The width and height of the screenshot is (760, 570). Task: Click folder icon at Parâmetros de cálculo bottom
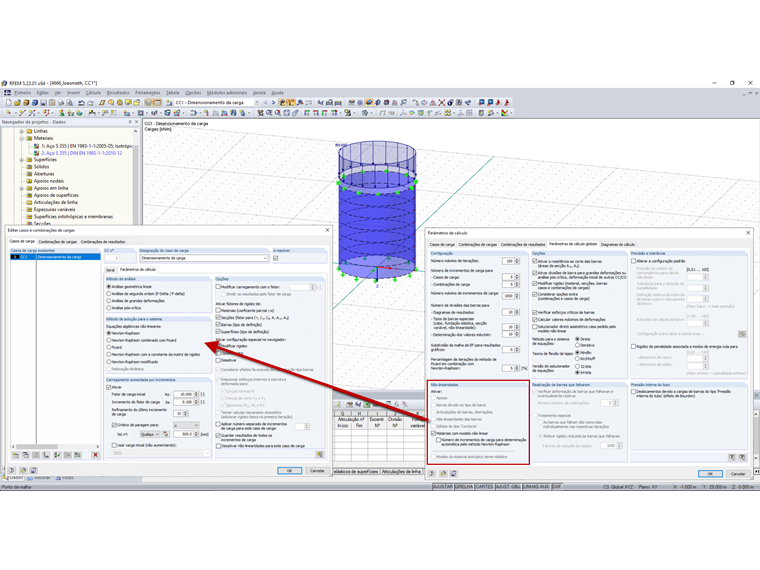[443, 474]
